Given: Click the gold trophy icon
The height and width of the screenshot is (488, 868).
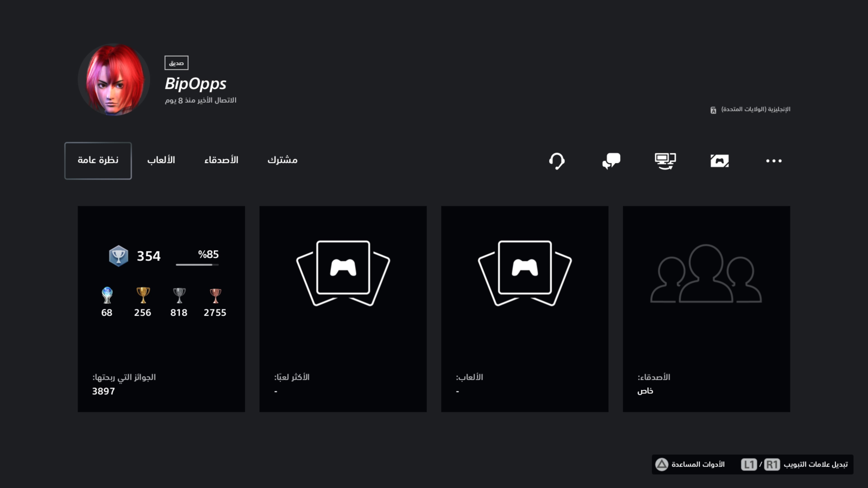Looking at the screenshot, I should coord(143,295).
